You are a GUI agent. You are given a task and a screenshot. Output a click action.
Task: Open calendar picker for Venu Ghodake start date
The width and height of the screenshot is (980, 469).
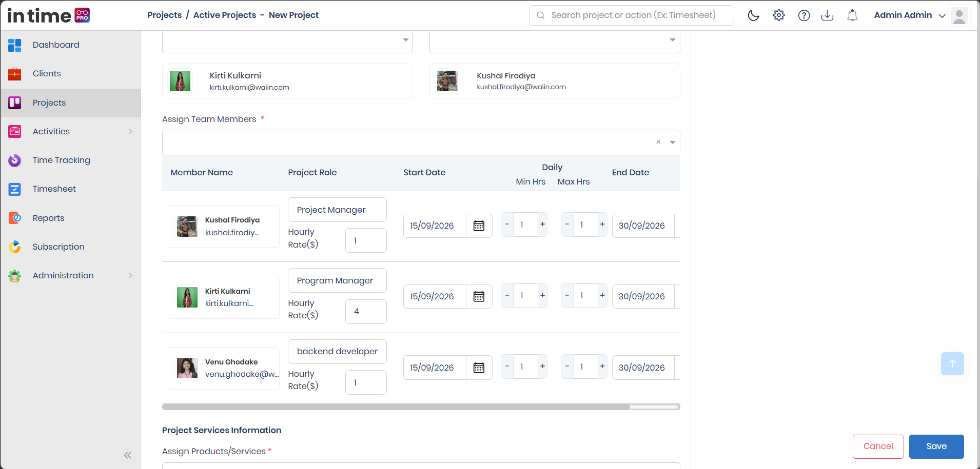click(479, 368)
